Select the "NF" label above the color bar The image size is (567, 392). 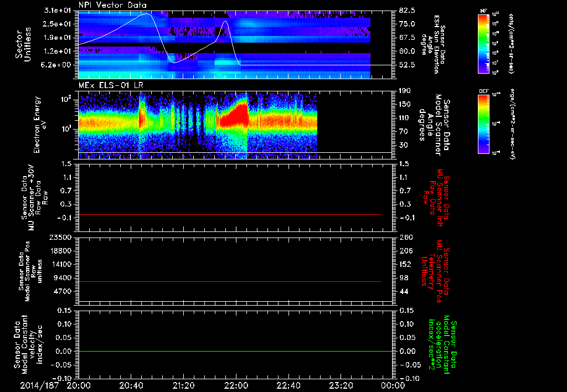pyautogui.click(x=483, y=11)
